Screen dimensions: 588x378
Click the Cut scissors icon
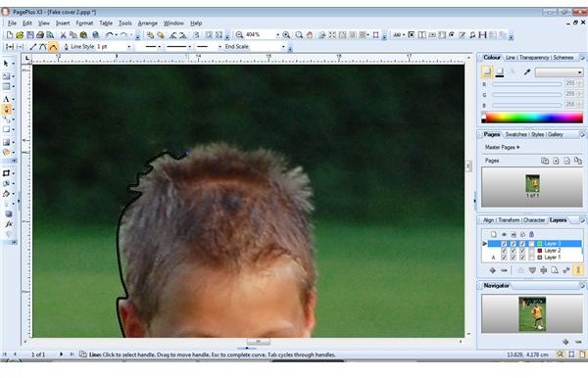pyautogui.click(x=64, y=35)
